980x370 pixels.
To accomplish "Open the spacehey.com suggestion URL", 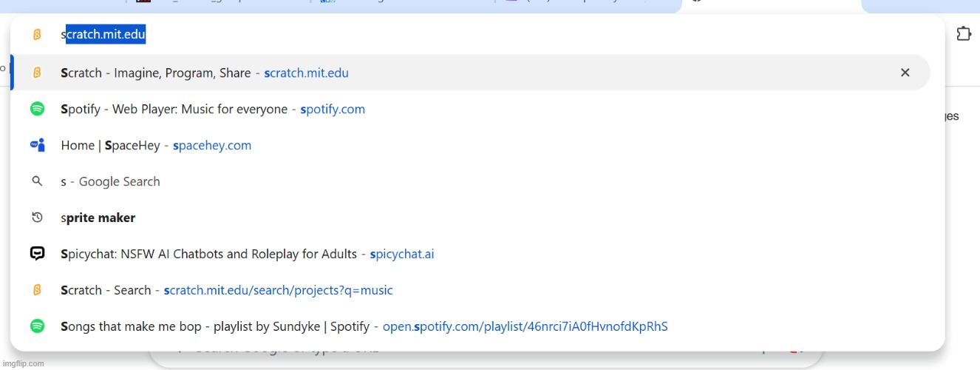I will pyautogui.click(x=212, y=145).
